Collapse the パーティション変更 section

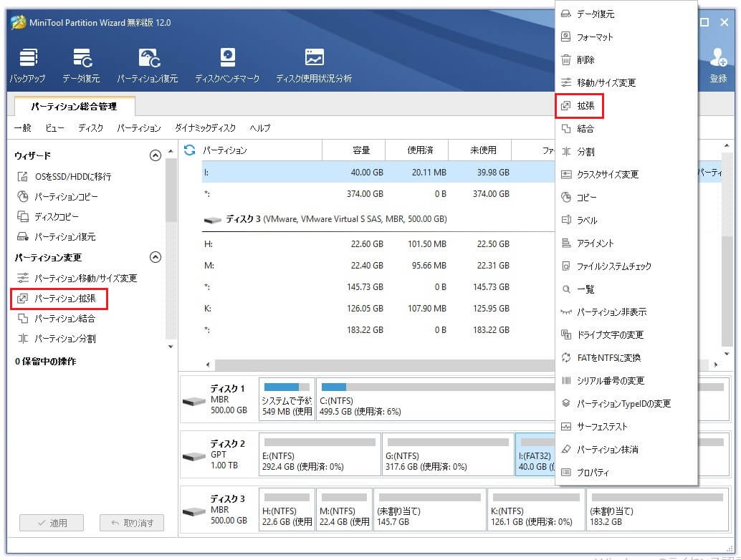point(156,257)
